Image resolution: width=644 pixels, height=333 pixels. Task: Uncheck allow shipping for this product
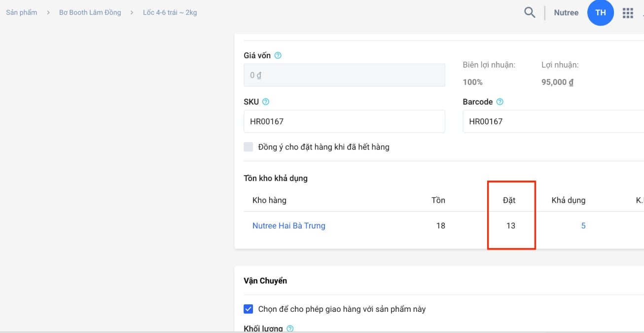249,309
